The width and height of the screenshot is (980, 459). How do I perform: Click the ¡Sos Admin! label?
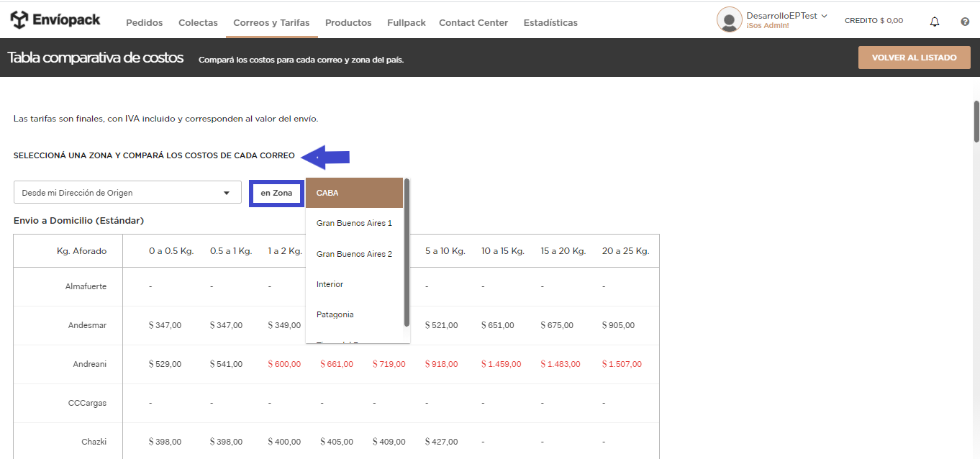point(768,26)
